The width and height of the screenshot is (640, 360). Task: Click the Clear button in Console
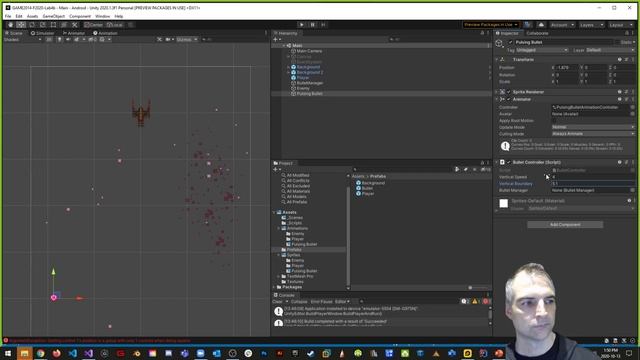point(278,302)
